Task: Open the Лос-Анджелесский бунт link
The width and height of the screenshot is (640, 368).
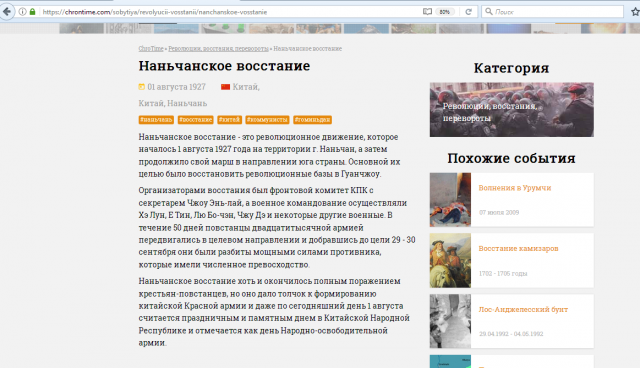Action: point(523,310)
